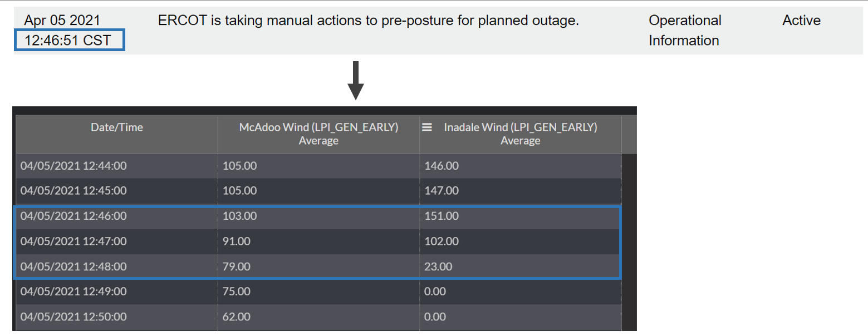Viewport: 868px width, 336px height.
Task: Click the downward arrow graphic
Action: [355, 81]
